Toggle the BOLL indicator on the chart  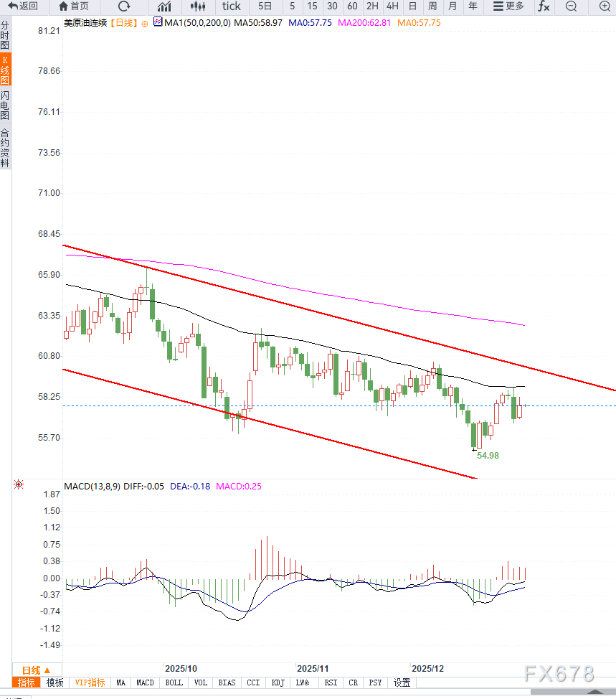click(174, 682)
